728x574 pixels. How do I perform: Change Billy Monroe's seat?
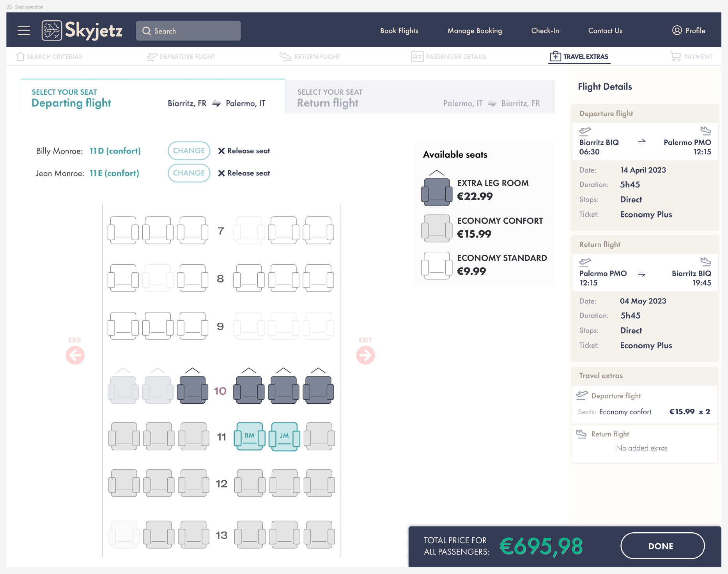(189, 151)
